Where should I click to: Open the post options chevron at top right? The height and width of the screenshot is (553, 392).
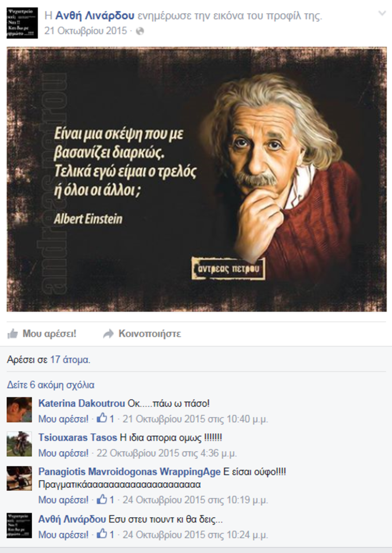[382, 13]
